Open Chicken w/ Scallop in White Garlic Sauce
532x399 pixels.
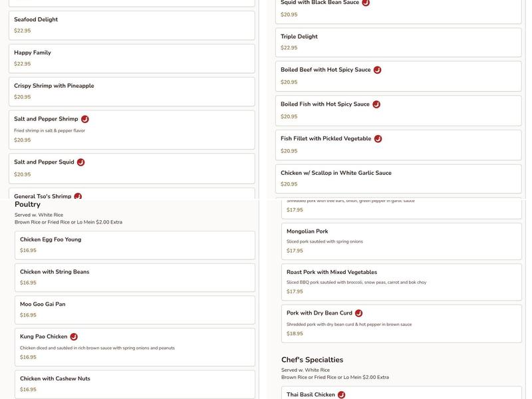coord(398,179)
